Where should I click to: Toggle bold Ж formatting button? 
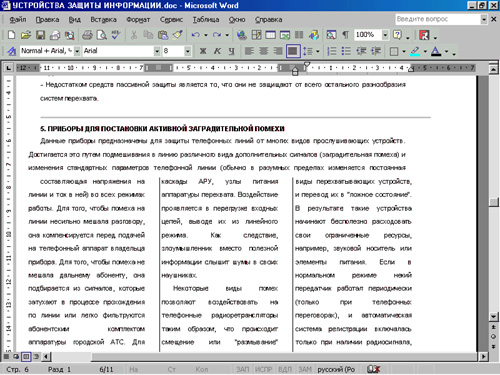pyautogui.click(x=203, y=51)
